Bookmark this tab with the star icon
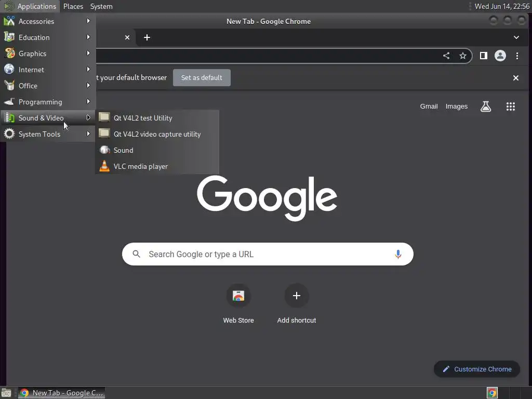Image resolution: width=532 pixels, height=399 pixels. tap(463, 56)
